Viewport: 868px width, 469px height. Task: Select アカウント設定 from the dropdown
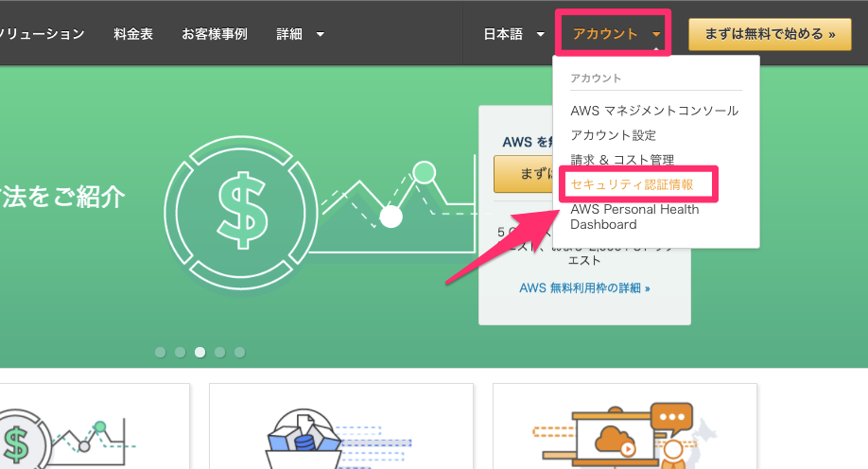tap(614, 135)
